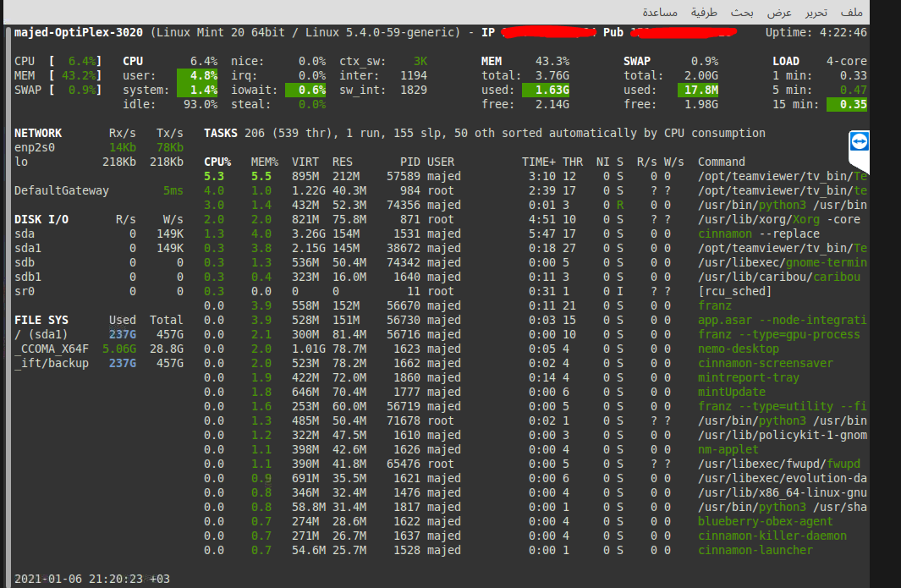901x588 pixels.
Task: Click the mintUpdate process
Action: pos(732,392)
